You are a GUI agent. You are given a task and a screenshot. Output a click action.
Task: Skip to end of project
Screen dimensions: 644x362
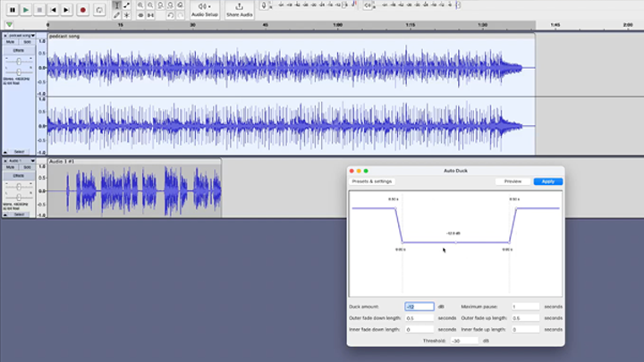point(67,9)
